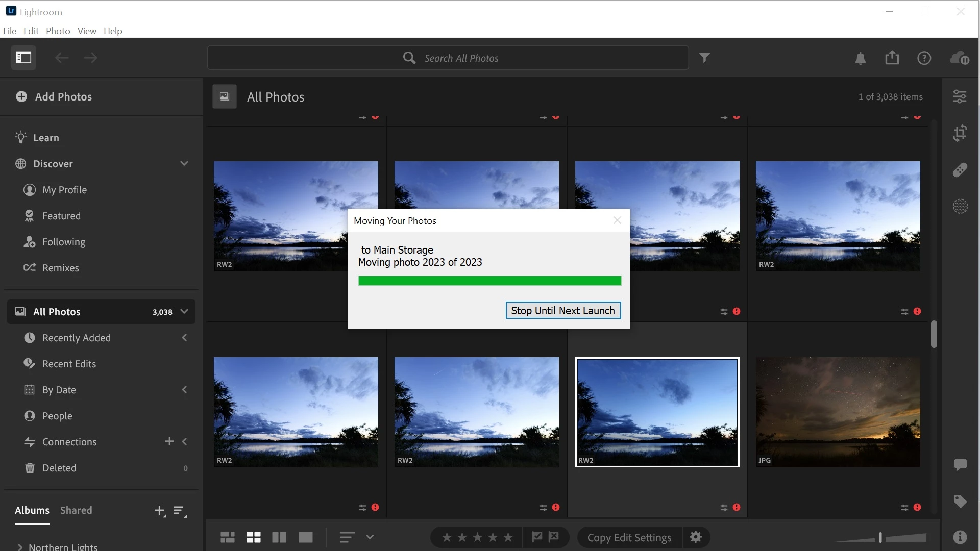Viewport: 980px width, 551px height.
Task: Switch to the Shared tab
Action: (x=76, y=510)
